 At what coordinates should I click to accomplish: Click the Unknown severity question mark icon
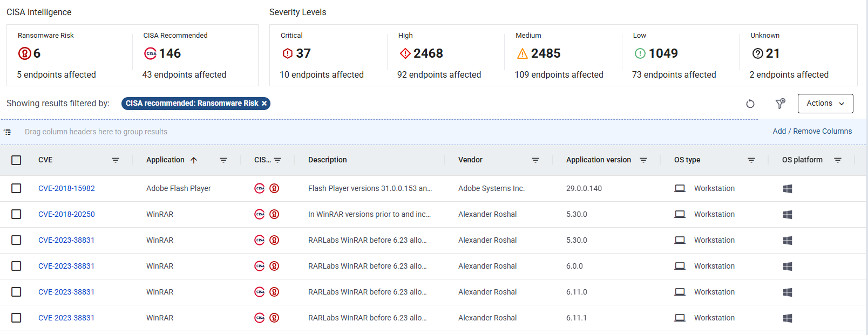click(x=758, y=53)
